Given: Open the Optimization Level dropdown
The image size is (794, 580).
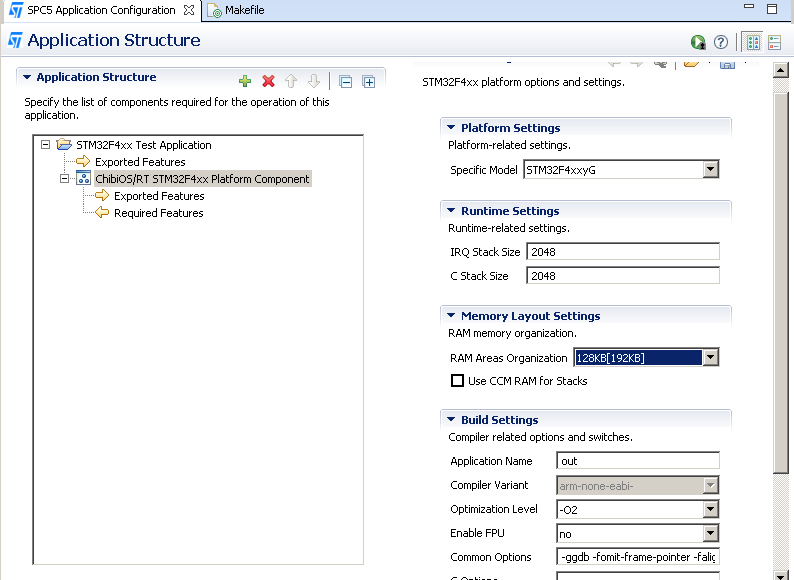Looking at the screenshot, I should [x=710, y=509].
